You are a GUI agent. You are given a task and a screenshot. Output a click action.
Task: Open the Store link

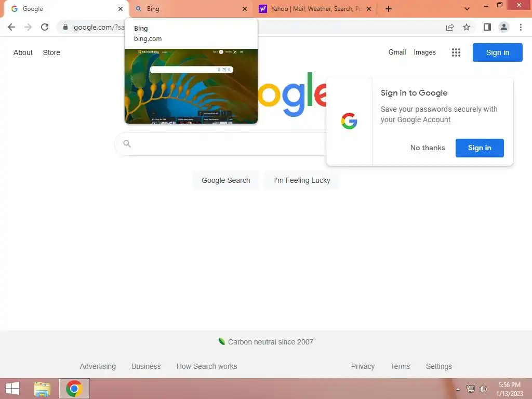[x=51, y=52]
